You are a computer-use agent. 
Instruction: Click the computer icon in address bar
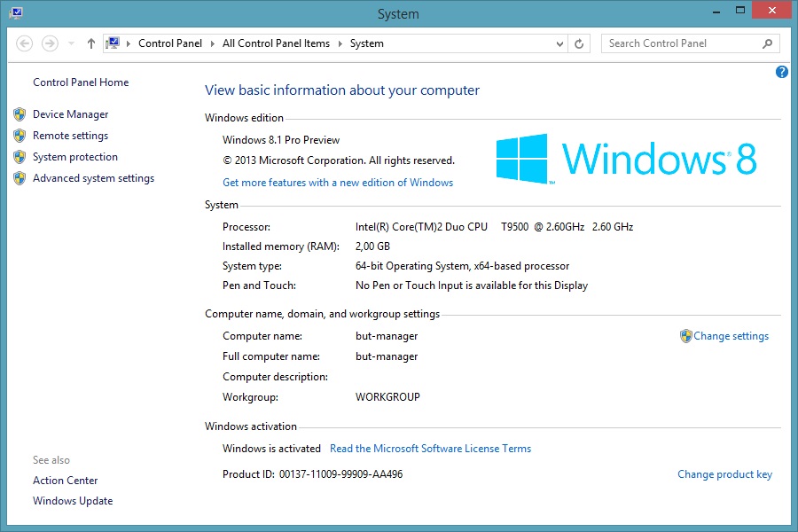point(113,43)
